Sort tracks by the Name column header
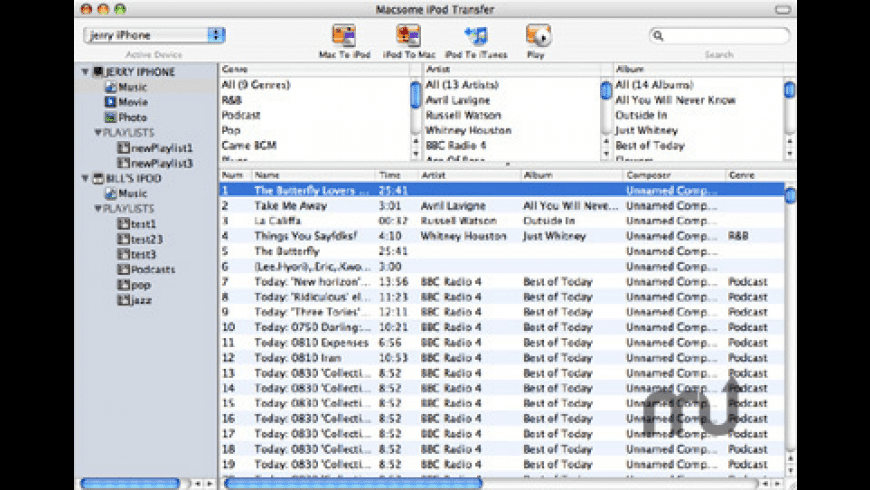 (x=313, y=175)
